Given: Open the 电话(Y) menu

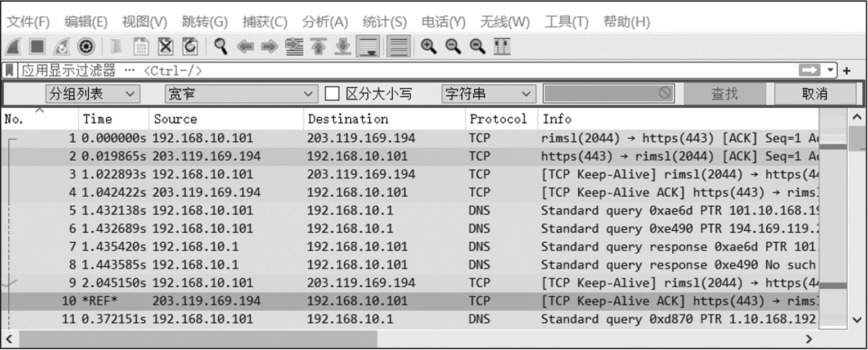Looking at the screenshot, I should point(443,22).
